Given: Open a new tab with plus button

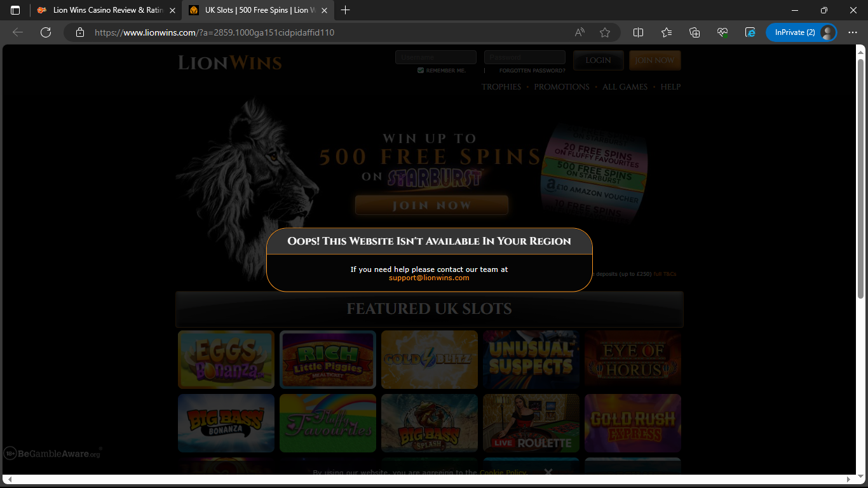Looking at the screenshot, I should tap(346, 10).
